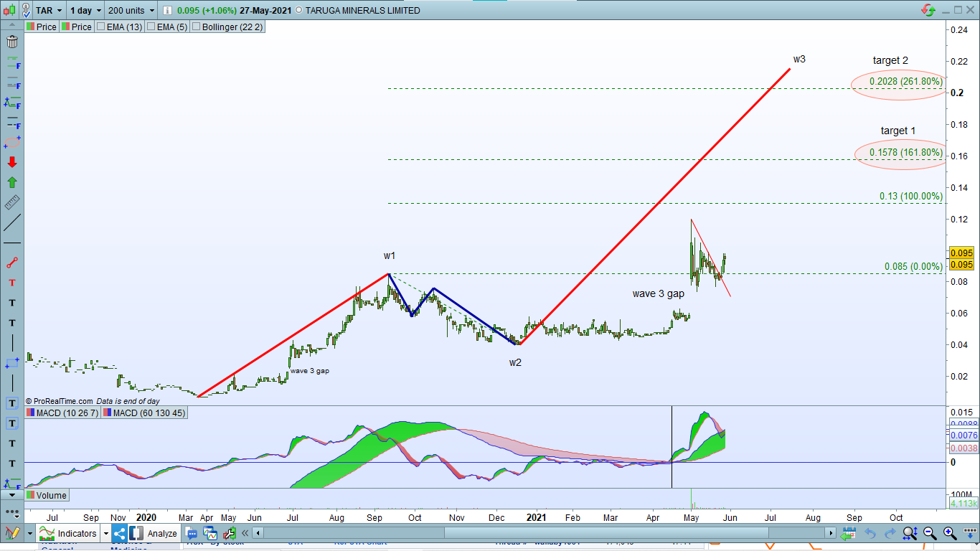This screenshot has height=551, width=980.
Task: Click the 'w3' wave label
Action: [x=799, y=60]
